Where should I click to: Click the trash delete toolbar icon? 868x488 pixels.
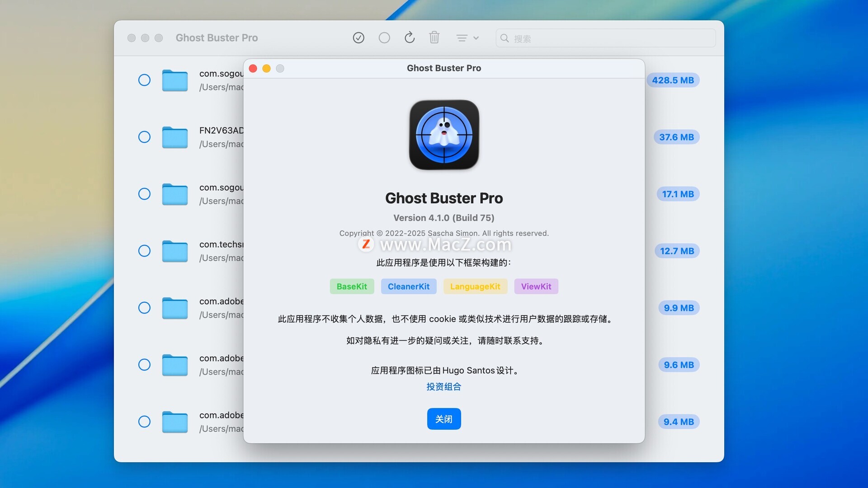point(434,38)
